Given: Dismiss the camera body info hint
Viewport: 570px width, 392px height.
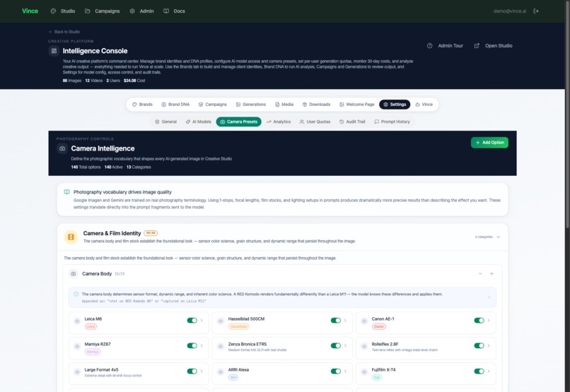Looking at the screenshot, I should coord(489,297).
